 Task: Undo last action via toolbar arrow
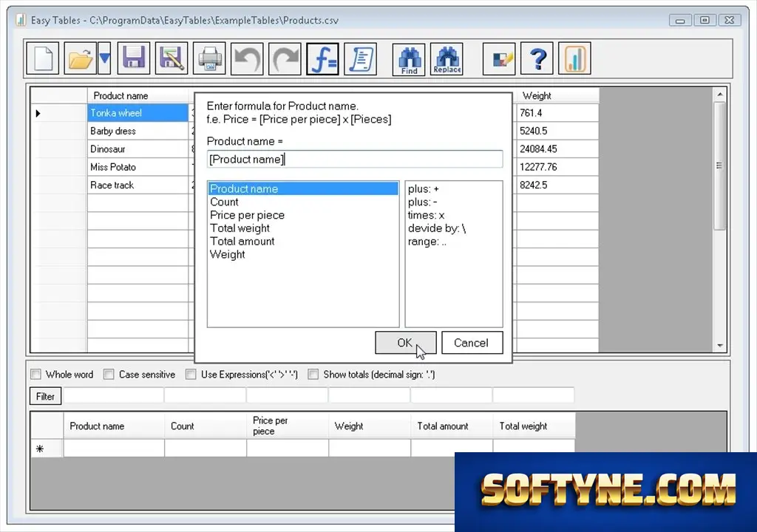[247, 58]
